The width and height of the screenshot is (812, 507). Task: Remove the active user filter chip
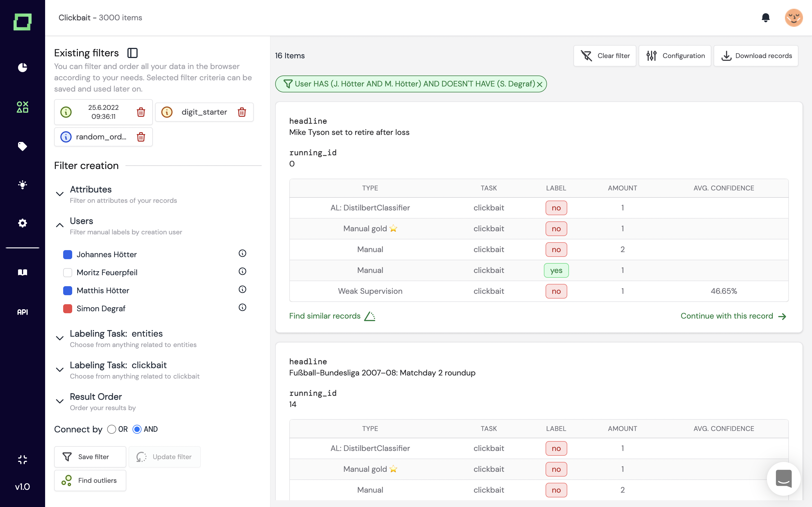coord(540,84)
